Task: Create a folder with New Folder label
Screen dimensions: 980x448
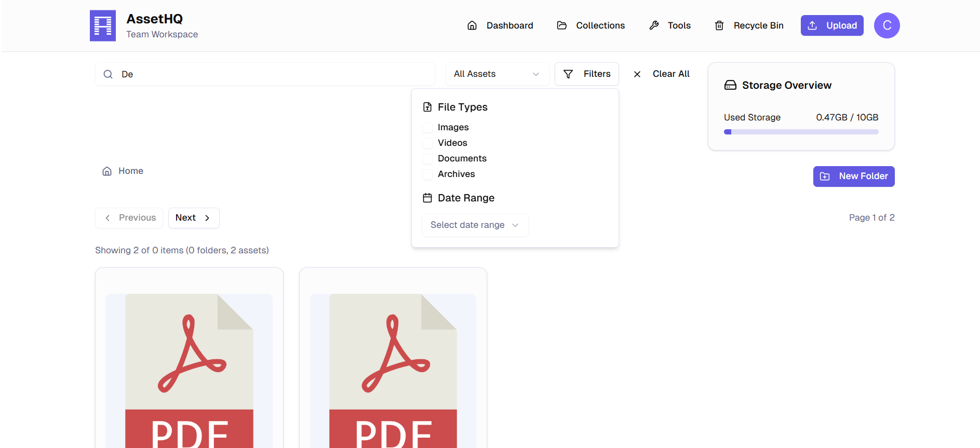Action: tap(863, 176)
